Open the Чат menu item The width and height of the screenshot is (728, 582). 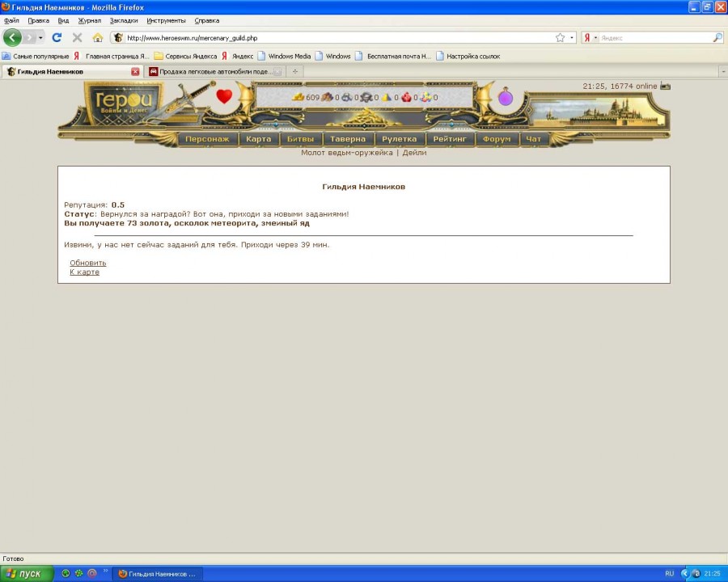point(534,139)
